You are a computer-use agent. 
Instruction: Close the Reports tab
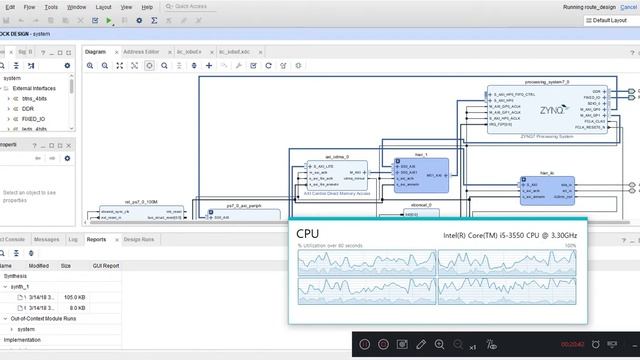(117, 240)
